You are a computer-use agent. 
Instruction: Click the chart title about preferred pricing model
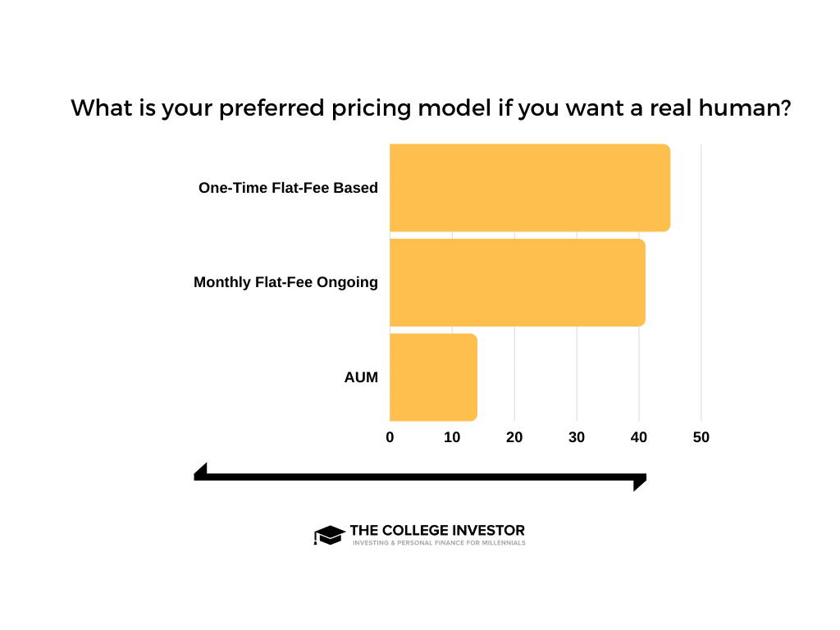pyautogui.click(x=431, y=108)
